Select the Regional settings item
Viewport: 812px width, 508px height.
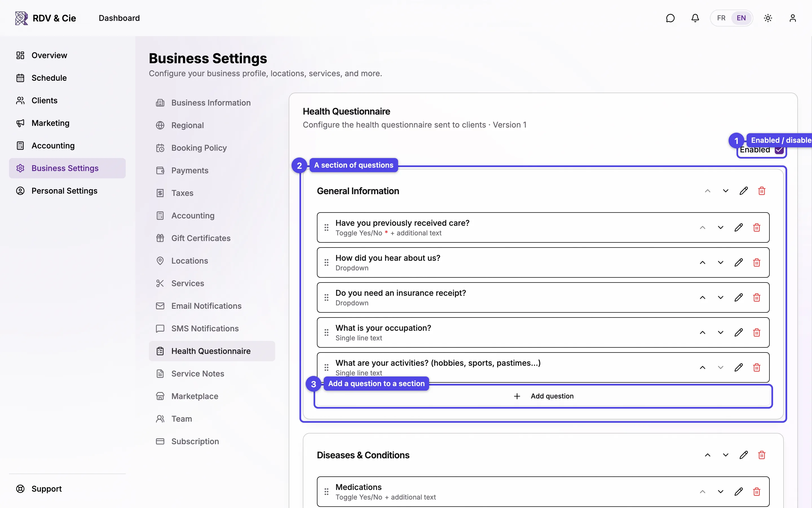[212, 125]
